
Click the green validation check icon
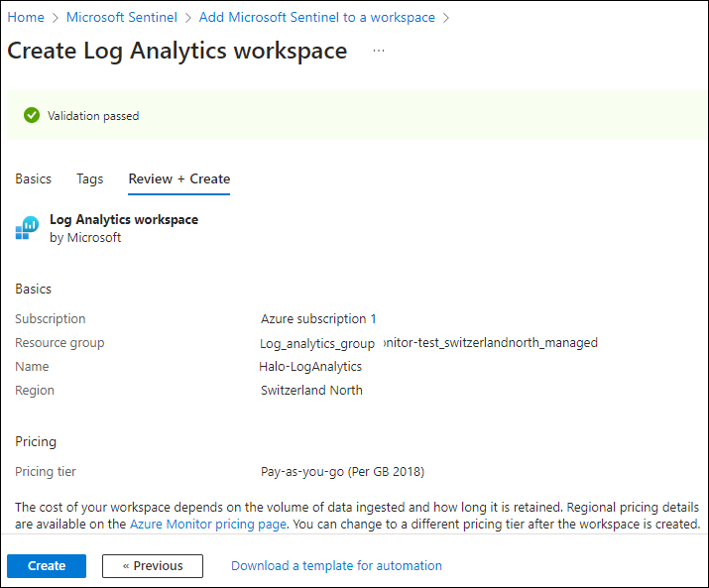click(32, 116)
